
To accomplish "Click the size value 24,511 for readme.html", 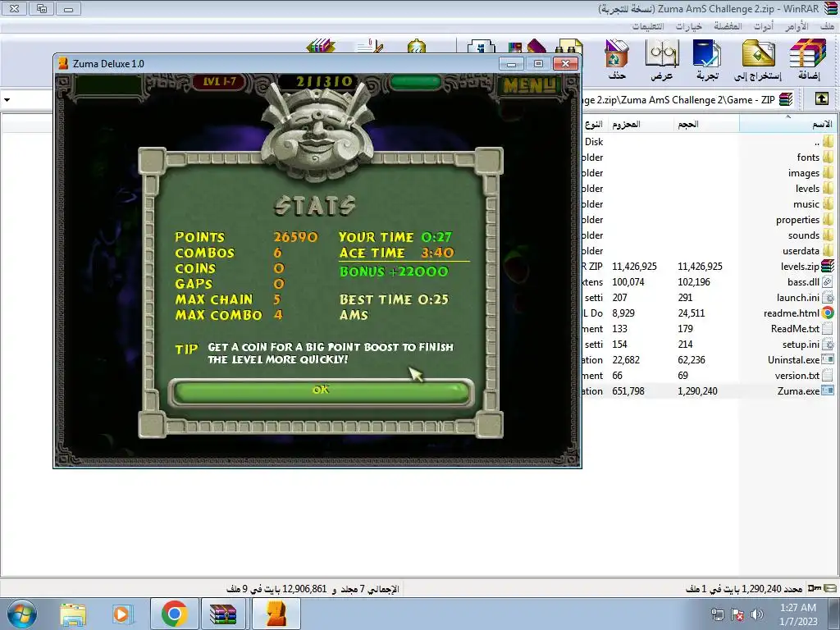I will click(x=691, y=313).
